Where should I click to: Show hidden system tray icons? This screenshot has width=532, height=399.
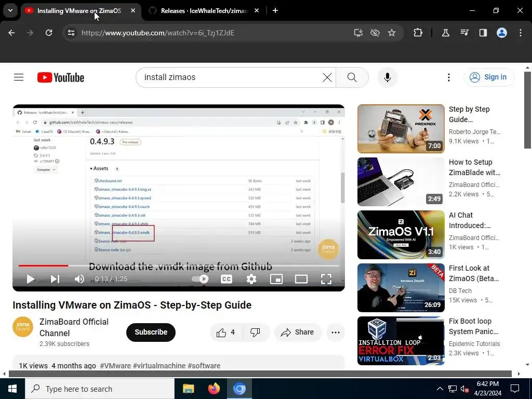[x=440, y=389]
